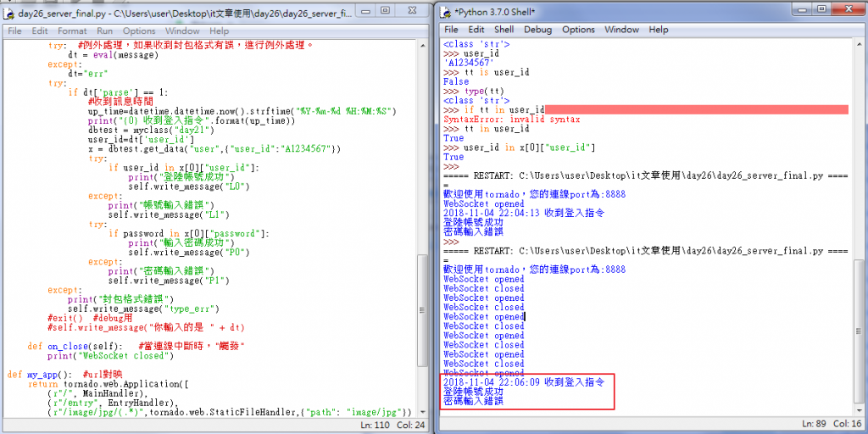
Task: Click 'if user_id in x[0]["user_id"]:' in editor
Action: [183, 168]
